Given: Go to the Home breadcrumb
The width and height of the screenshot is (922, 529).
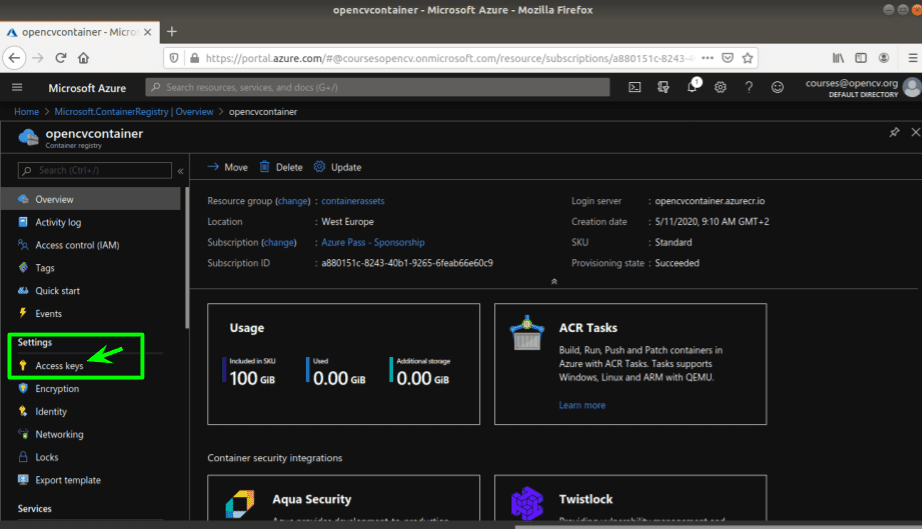Looking at the screenshot, I should [26, 112].
